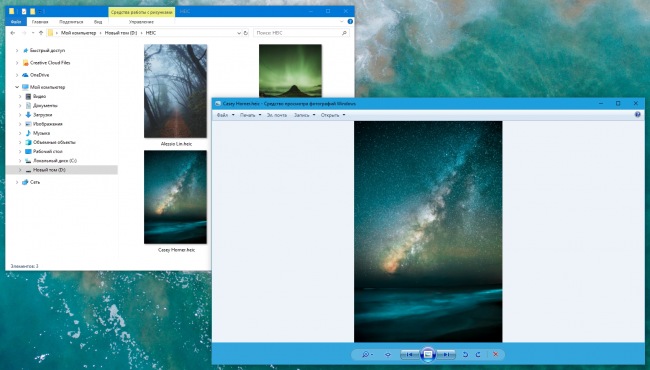Select Creative Cloud Files in navigation pane
The height and width of the screenshot is (370, 650).
click(50, 63)
